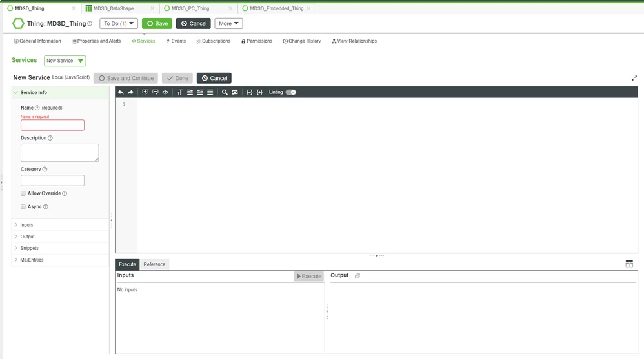
Task: Pop out the Output panel icon
Action: (x=357, y=276)
